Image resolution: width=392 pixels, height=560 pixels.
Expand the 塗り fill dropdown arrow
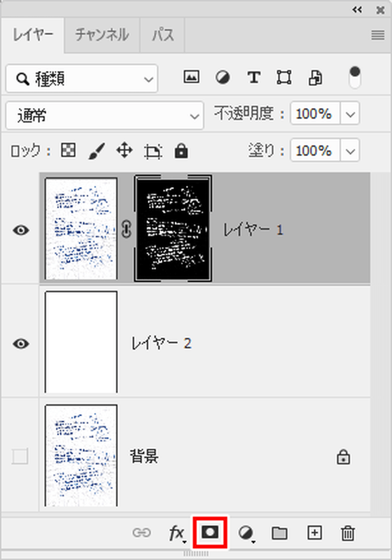[x=351, y=151]
